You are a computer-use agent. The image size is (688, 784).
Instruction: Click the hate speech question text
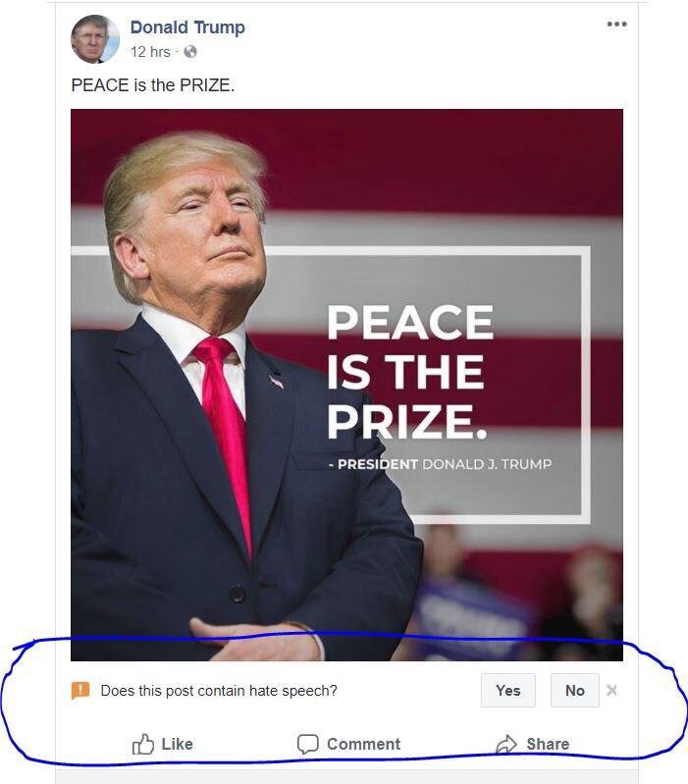219,691
